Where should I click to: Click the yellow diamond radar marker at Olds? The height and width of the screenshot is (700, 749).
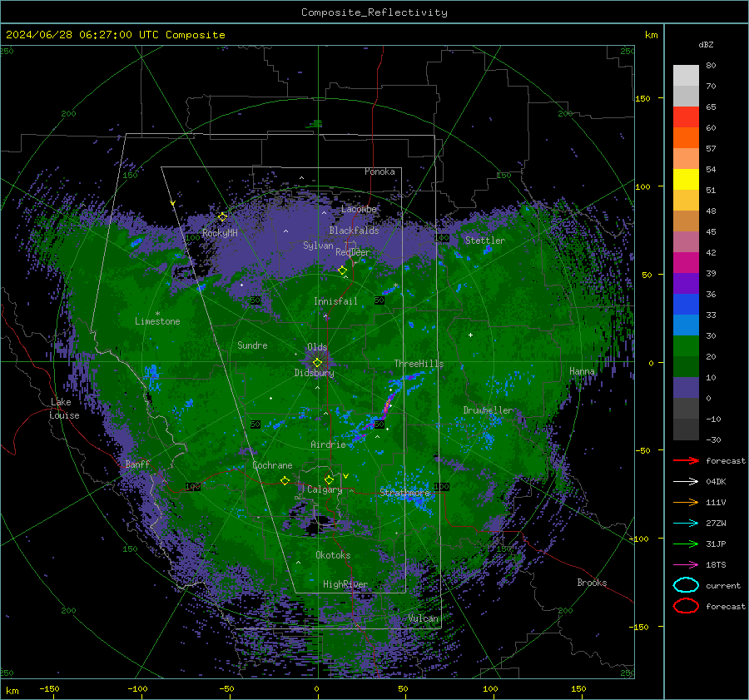click(x=317, y=363)
